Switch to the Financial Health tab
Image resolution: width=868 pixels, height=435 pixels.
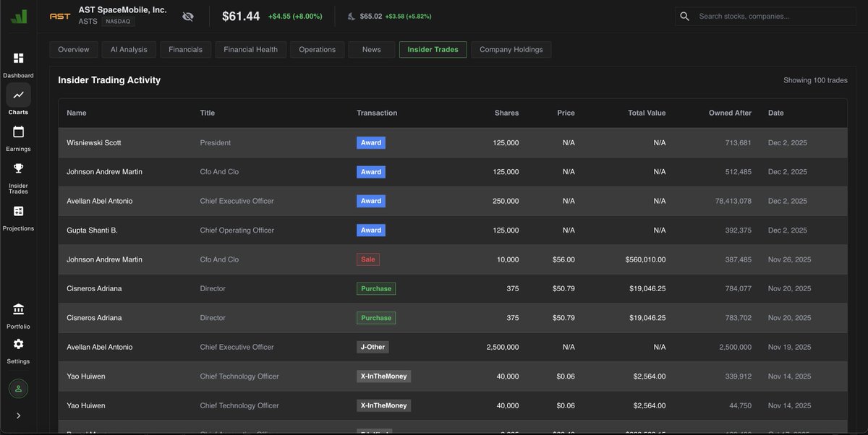(251, 49)
